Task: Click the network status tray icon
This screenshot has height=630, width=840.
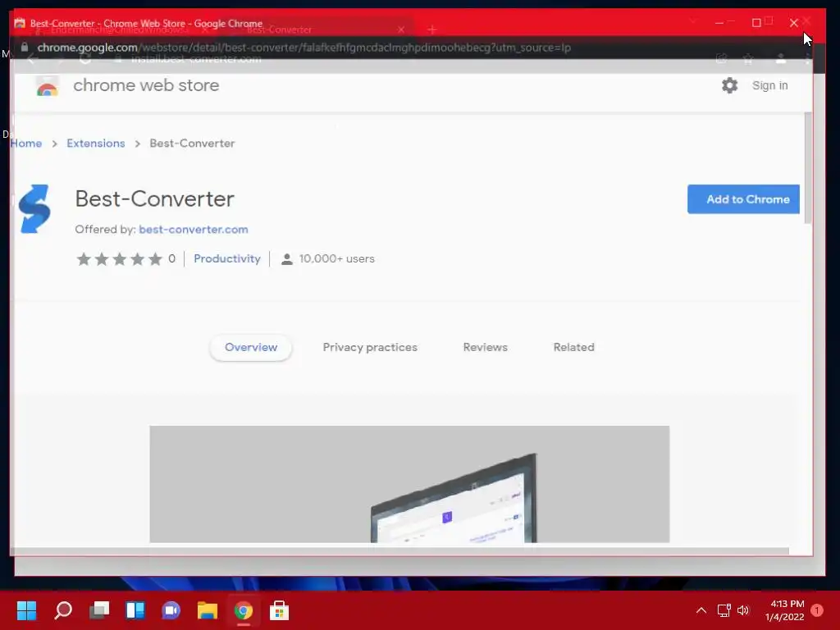Action: pos(724,610)
